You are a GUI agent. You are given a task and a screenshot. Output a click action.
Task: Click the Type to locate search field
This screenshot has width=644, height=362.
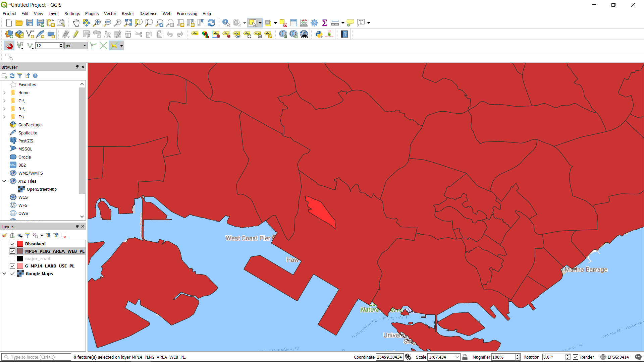(37, 357)
